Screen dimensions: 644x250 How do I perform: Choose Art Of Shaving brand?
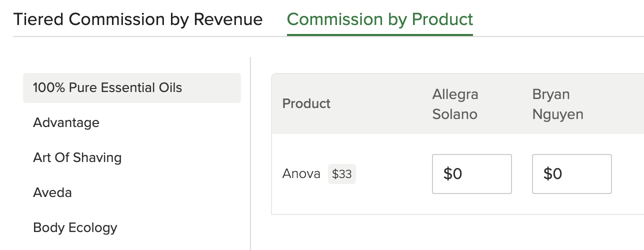(77, 158)
